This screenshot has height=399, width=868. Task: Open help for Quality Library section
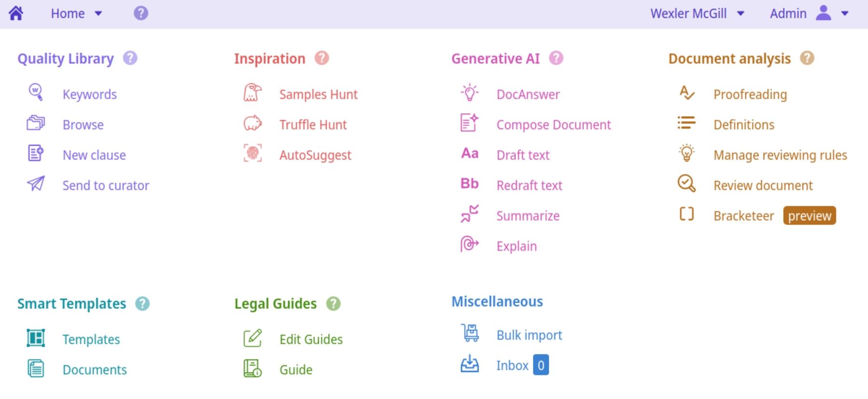pos(130,58)
